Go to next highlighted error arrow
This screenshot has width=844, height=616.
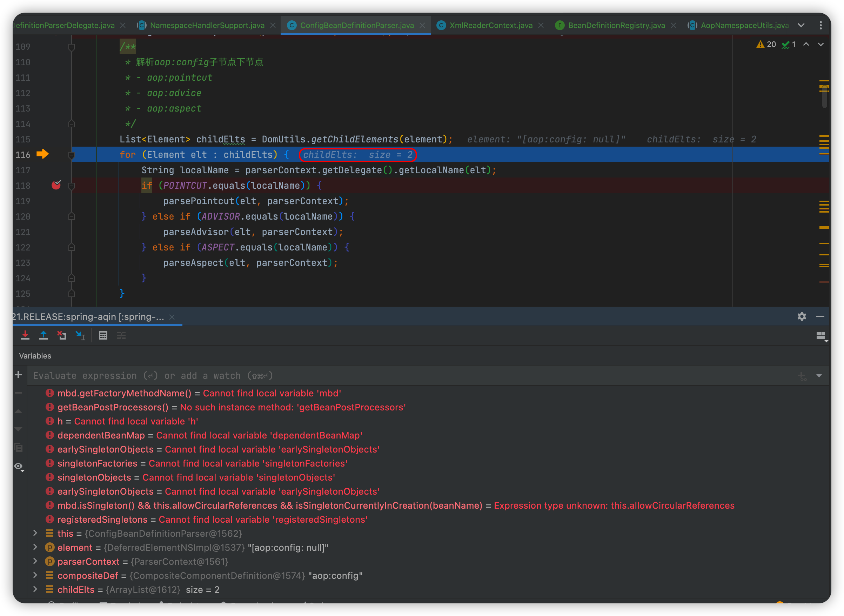[820, 44]
